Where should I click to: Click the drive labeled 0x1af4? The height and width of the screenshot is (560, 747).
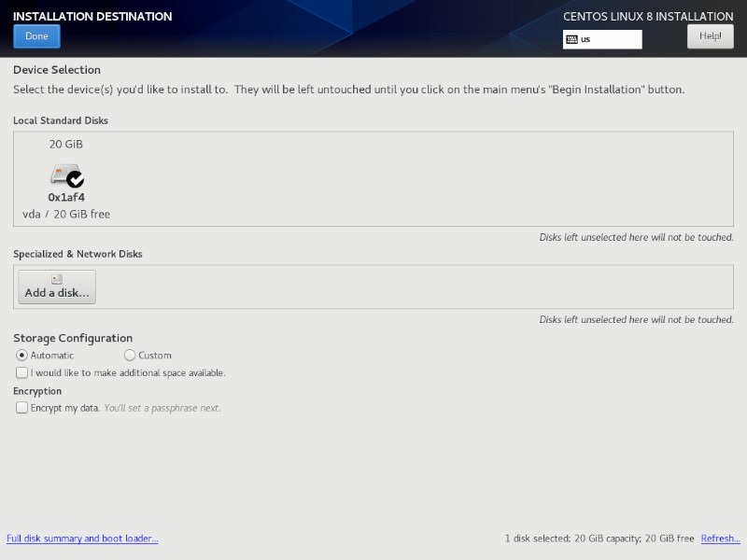point(65,197)
